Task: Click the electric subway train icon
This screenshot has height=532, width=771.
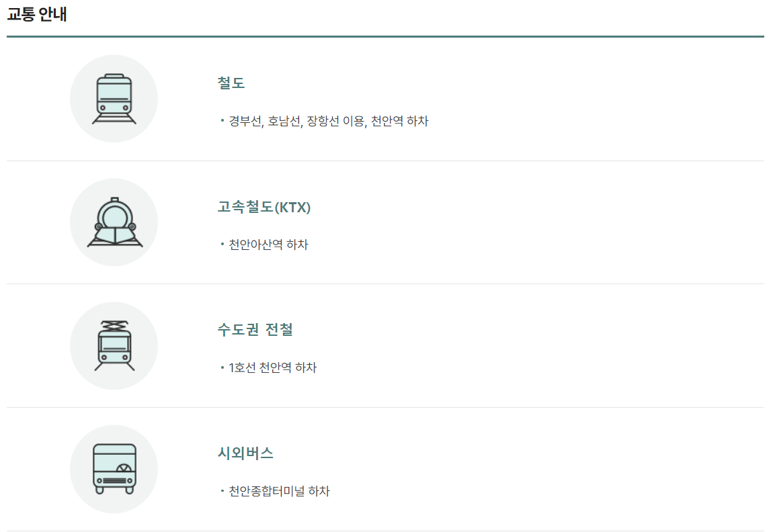Action: (x=114, y=346)
